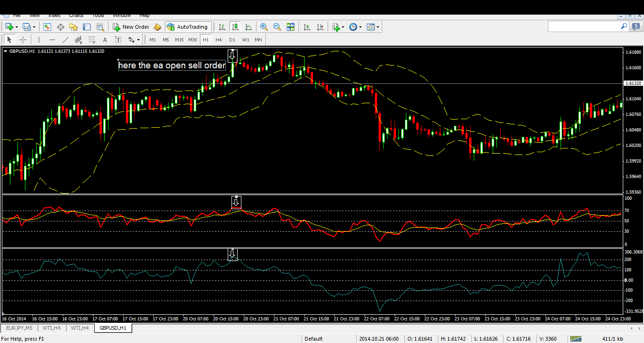The width and height of the screenshot is (644, 343).
Task: Expand the new chart dropdown arrow
Action: (17, 27)
